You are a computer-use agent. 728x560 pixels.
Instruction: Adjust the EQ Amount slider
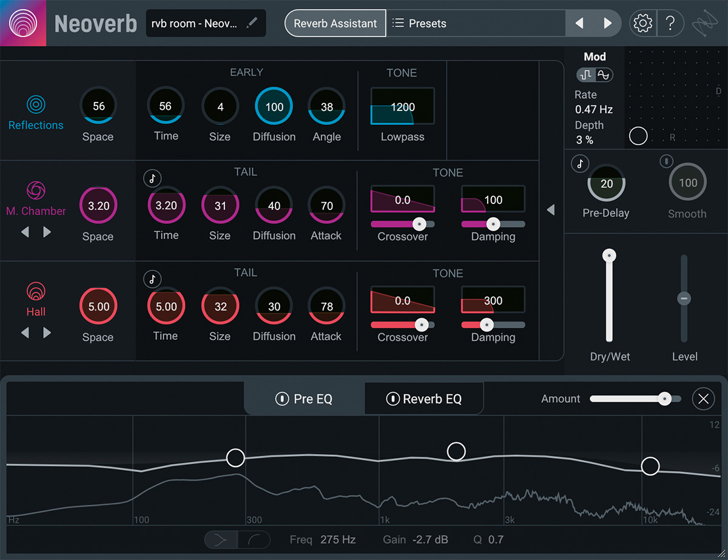(636, 399)
